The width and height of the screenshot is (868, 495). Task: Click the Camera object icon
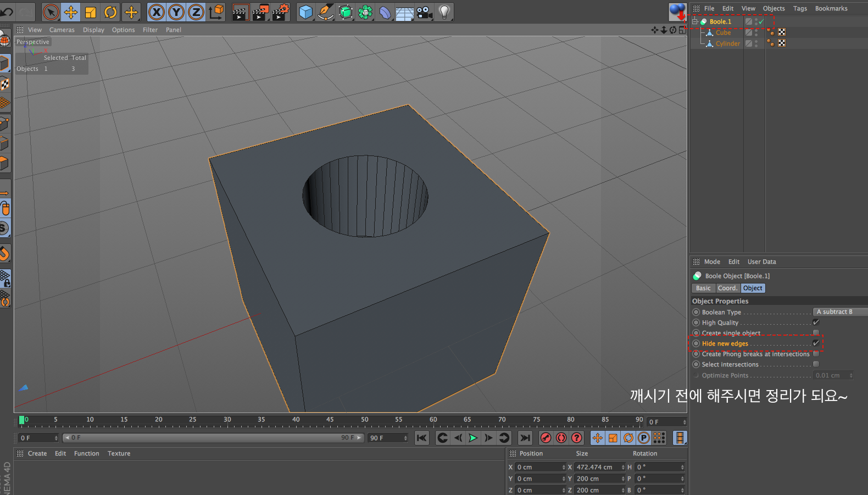coord(425,12)
